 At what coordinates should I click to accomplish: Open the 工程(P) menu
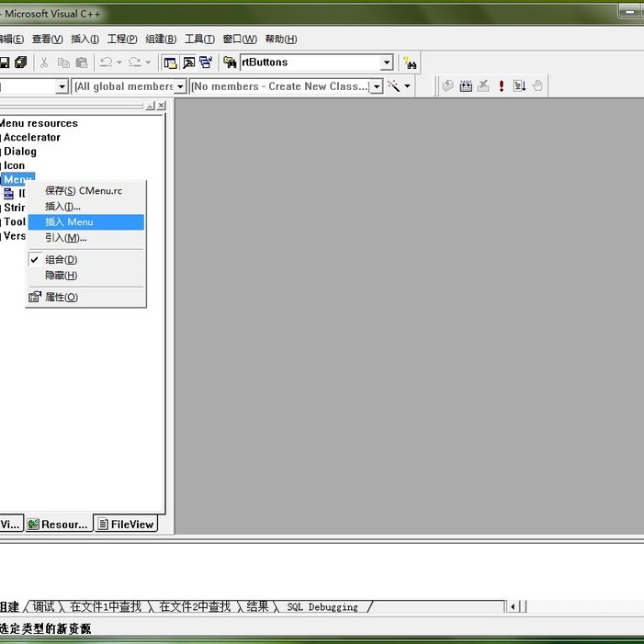[x=122, y=39]
